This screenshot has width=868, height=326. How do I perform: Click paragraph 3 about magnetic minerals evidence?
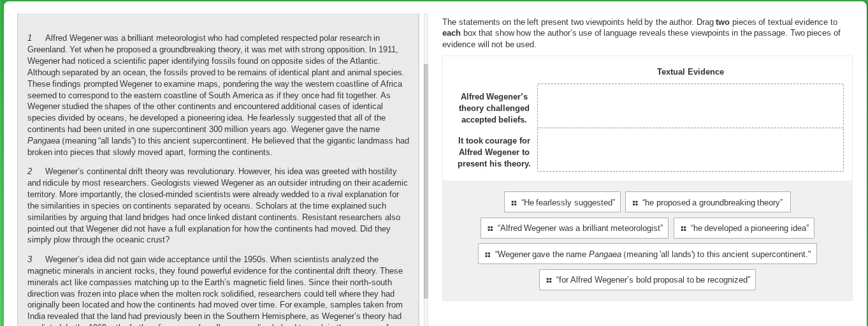pos(218,287)
